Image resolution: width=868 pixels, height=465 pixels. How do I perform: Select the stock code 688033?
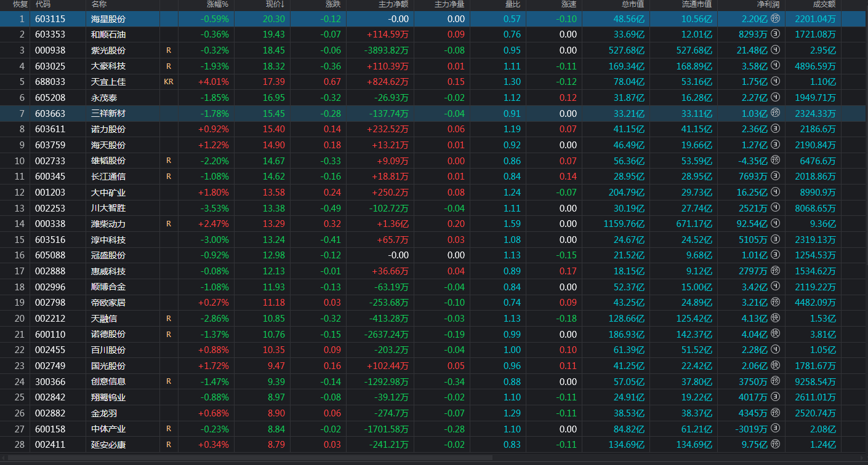click(50, 82)
